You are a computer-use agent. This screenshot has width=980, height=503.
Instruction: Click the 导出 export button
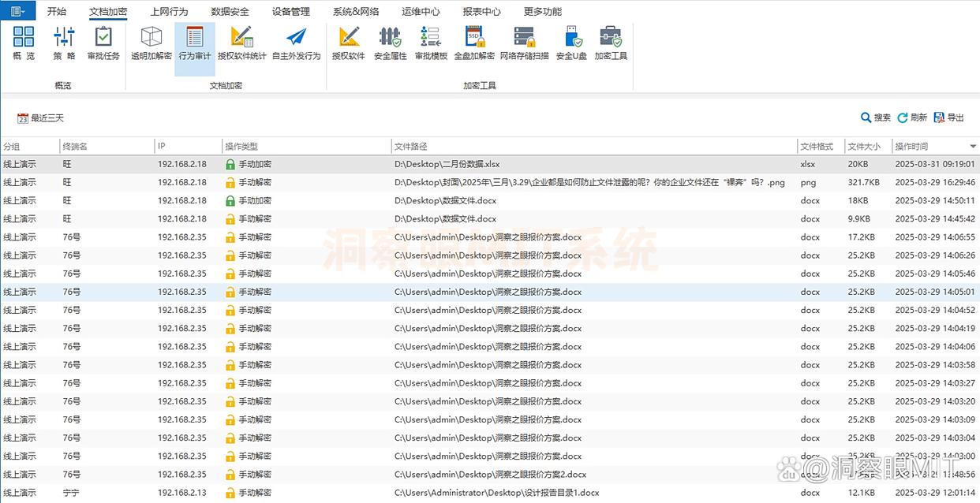pyautogui.click(x=948, y=117)
